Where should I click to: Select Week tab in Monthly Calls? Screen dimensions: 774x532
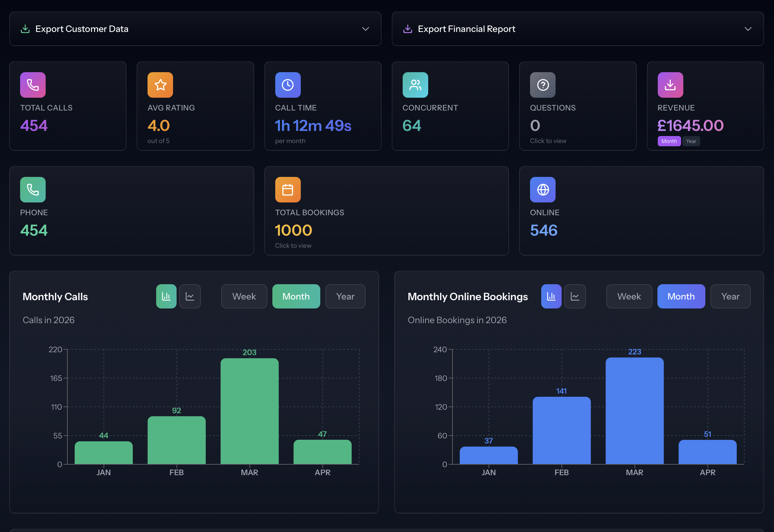pyautogui.click(x=244, y=296)
